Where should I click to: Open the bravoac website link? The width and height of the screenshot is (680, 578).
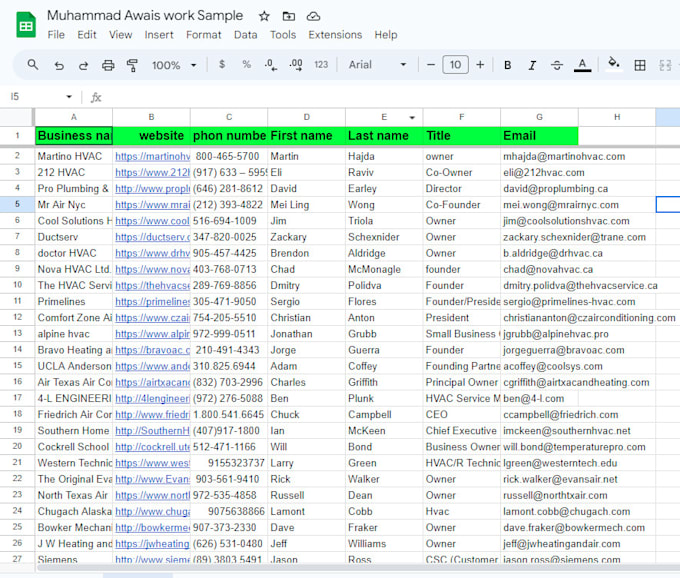[152, 350]
